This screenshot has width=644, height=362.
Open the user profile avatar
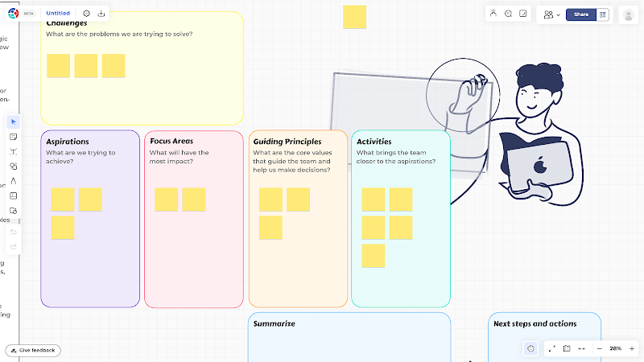pos(628,15)
